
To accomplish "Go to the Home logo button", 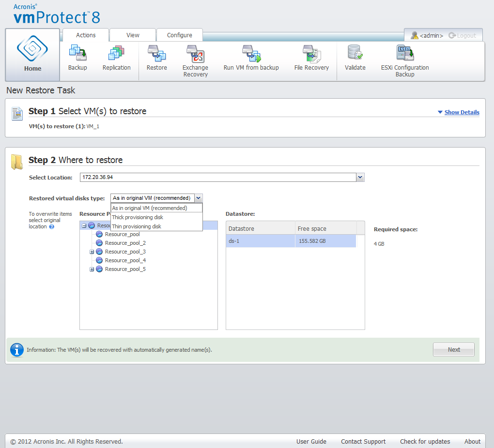I will [32, 55].
